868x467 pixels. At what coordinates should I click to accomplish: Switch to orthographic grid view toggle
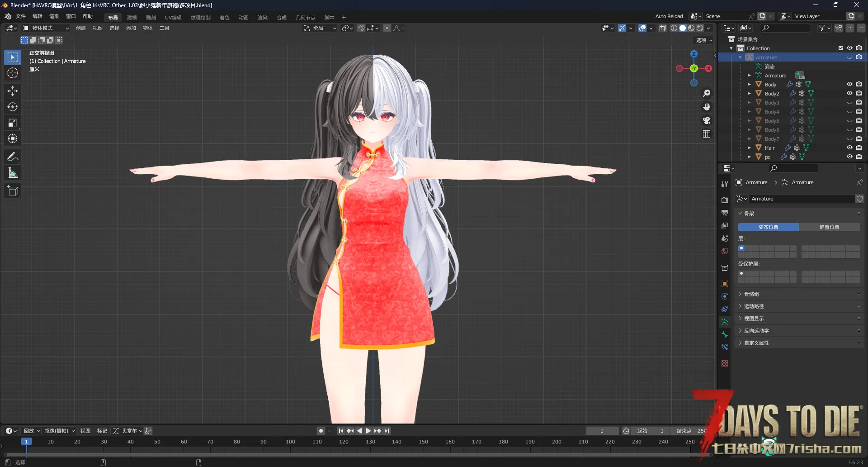[x=707, y=134]
